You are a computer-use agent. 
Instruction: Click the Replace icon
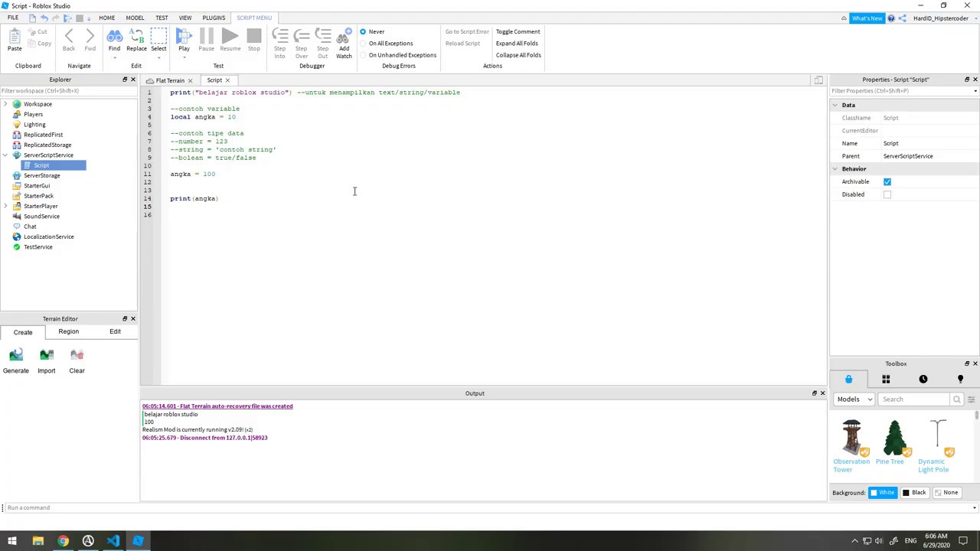[136, 35]
